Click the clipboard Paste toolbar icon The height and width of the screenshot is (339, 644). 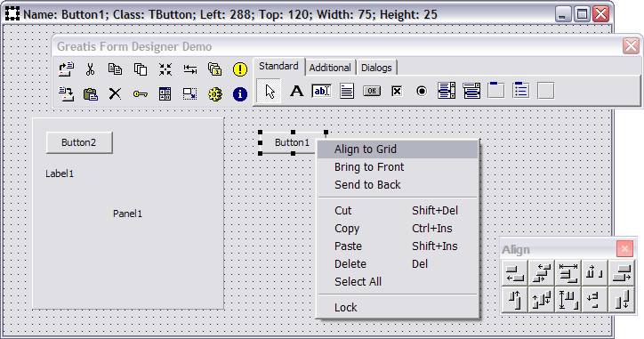pyautogui.click(x=91, y=94)
